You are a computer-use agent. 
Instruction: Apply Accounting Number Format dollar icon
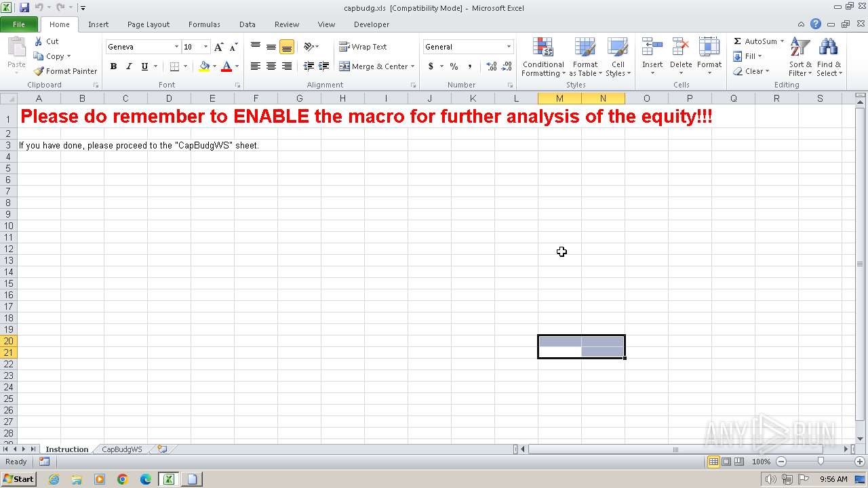click(431, 66)
